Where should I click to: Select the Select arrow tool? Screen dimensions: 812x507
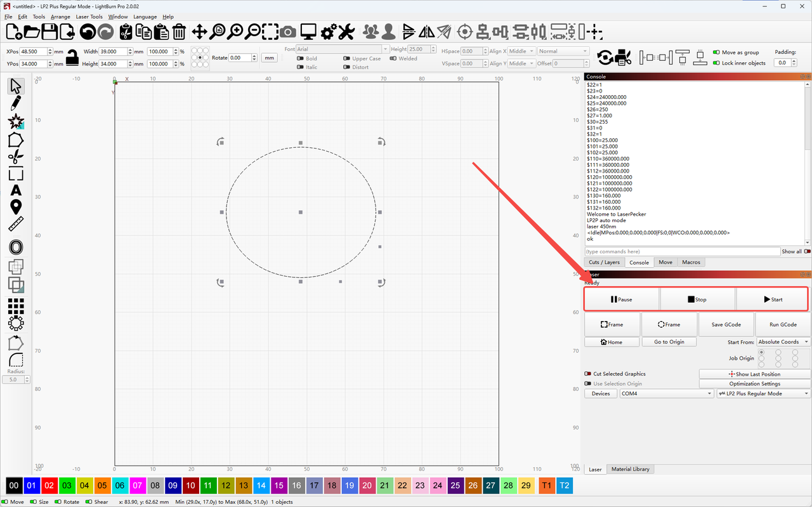pyautogui.click(x=16, y=86)
